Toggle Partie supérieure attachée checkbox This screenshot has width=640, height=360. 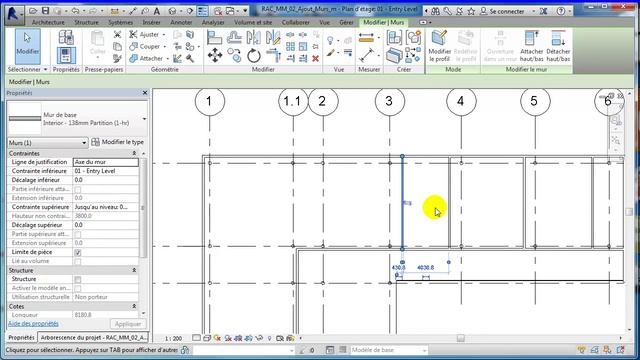pos(78,234)
